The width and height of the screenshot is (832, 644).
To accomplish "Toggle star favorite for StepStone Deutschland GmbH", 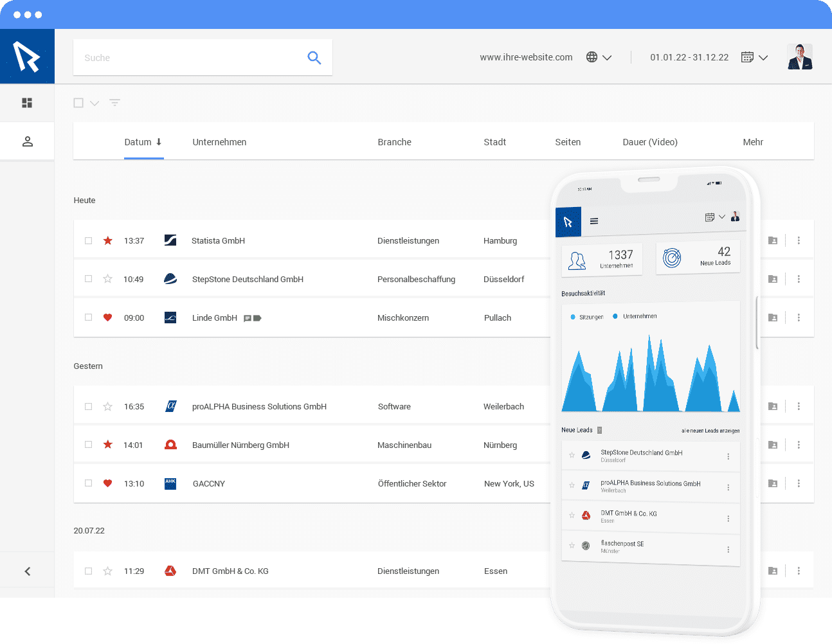I will click(x=108, y=279).
